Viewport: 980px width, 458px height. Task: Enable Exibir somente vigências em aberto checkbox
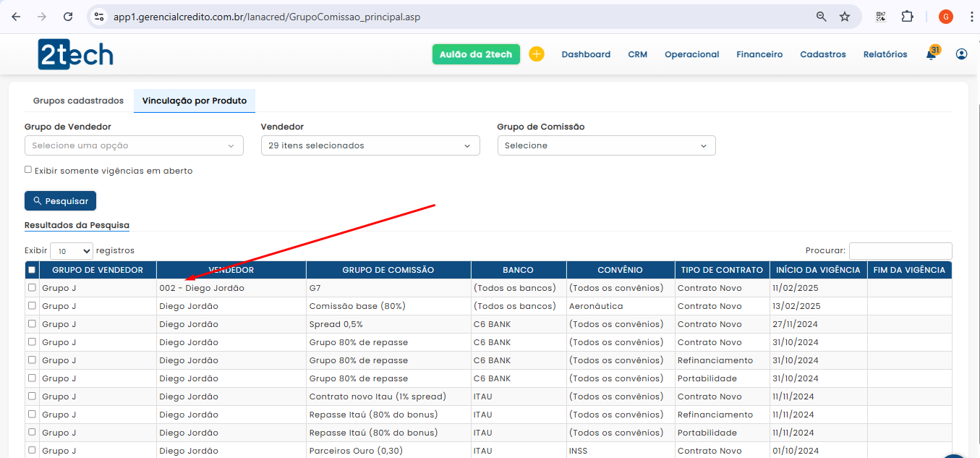pos(28,170)
